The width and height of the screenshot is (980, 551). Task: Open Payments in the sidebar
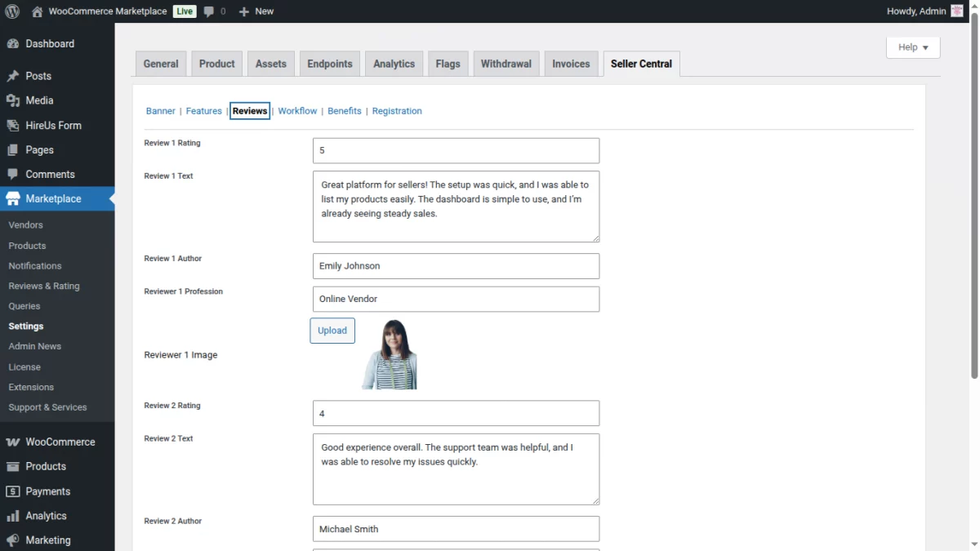tap(47, 491)
